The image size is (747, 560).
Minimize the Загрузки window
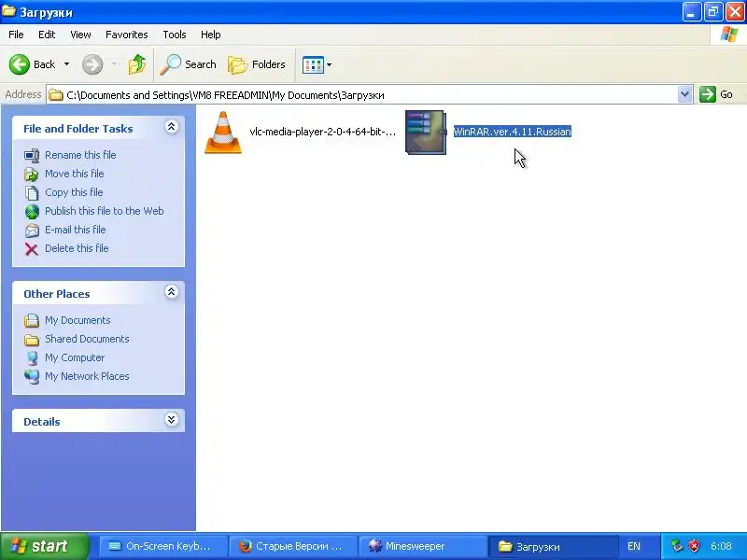pyautogui.click(x=691, y=12)
